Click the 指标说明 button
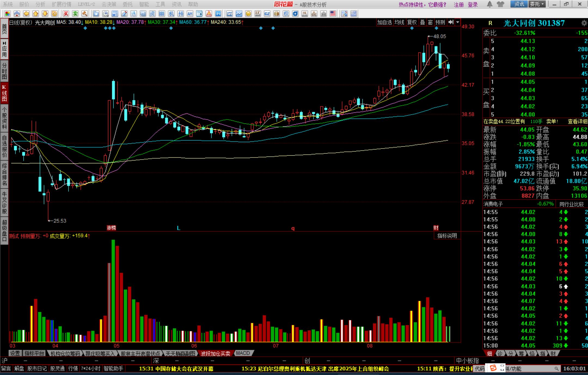 coord(447,236)
